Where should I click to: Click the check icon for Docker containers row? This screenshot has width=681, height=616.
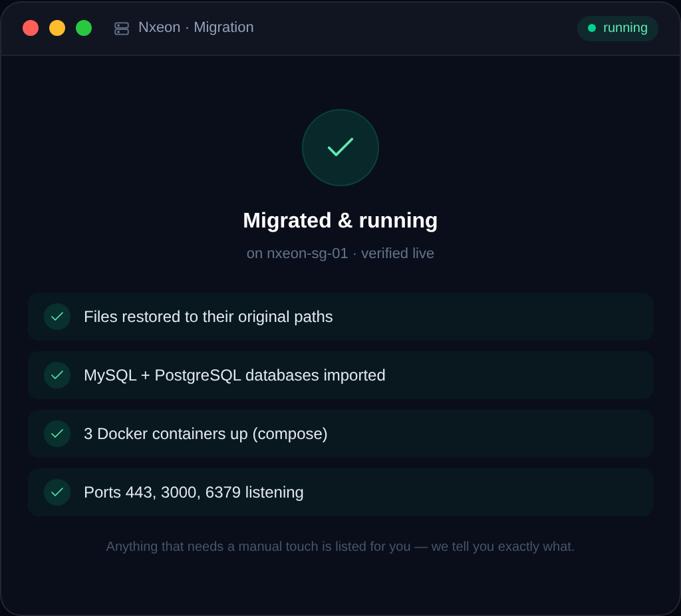click(57, 434)
